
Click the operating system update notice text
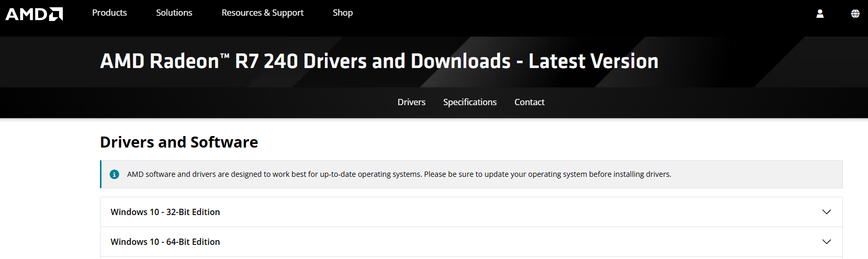tap(399, 174)
